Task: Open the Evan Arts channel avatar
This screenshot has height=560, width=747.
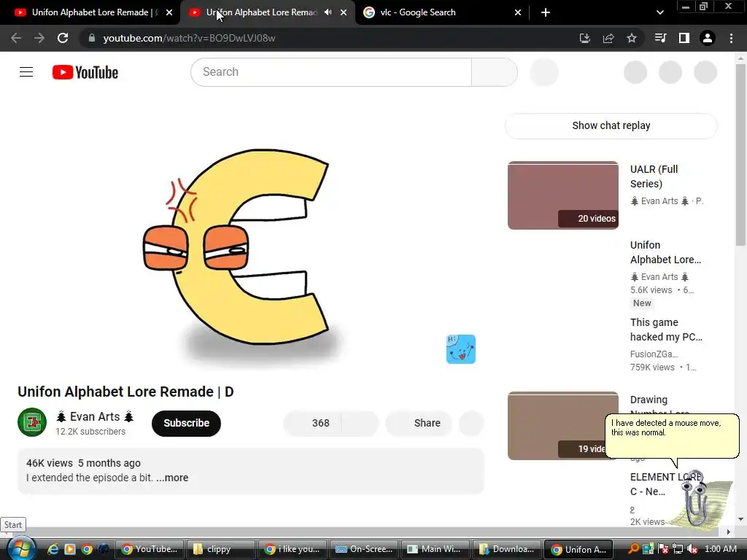Action: [32, 422]
